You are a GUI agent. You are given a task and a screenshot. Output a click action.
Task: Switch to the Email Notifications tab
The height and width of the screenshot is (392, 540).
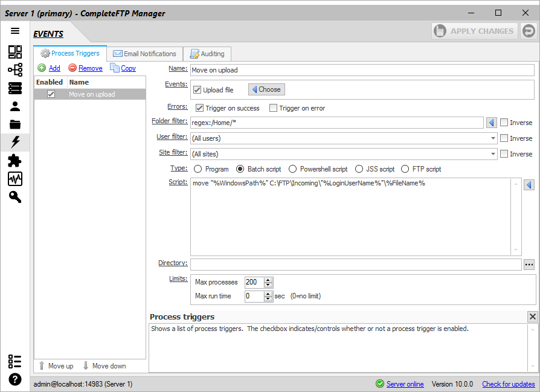click(144, 54)
